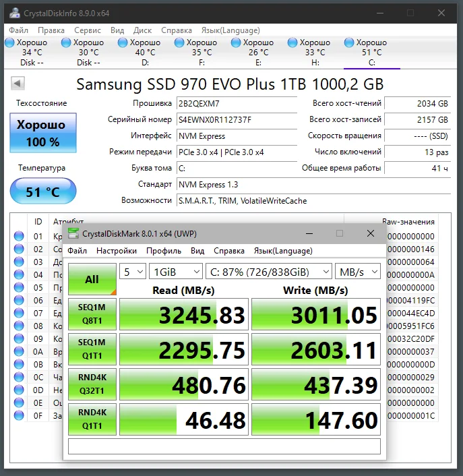Open Справка menu in CrystalDiskMark
This screenshot has width=463, height=476.
click(x=228, y=251)
